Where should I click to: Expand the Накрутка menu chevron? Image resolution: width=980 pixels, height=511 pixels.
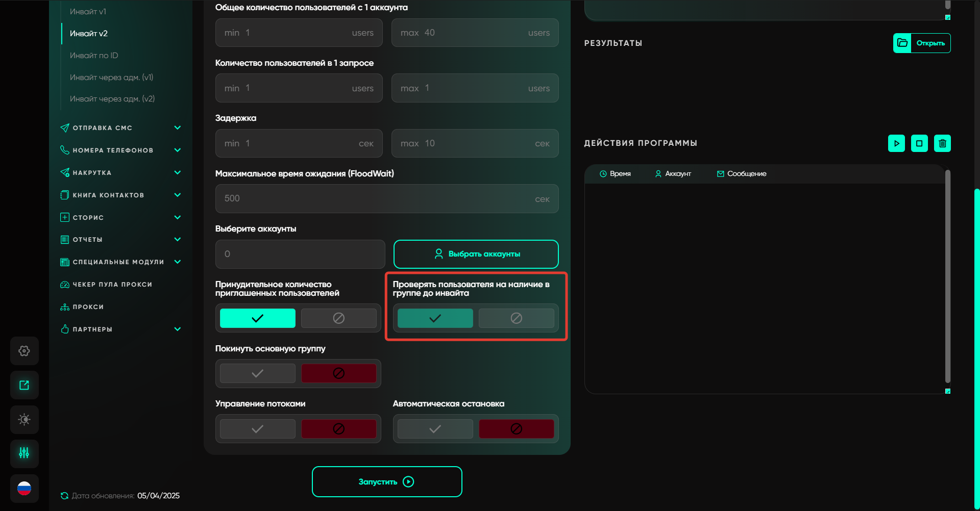tap(177, 172)
